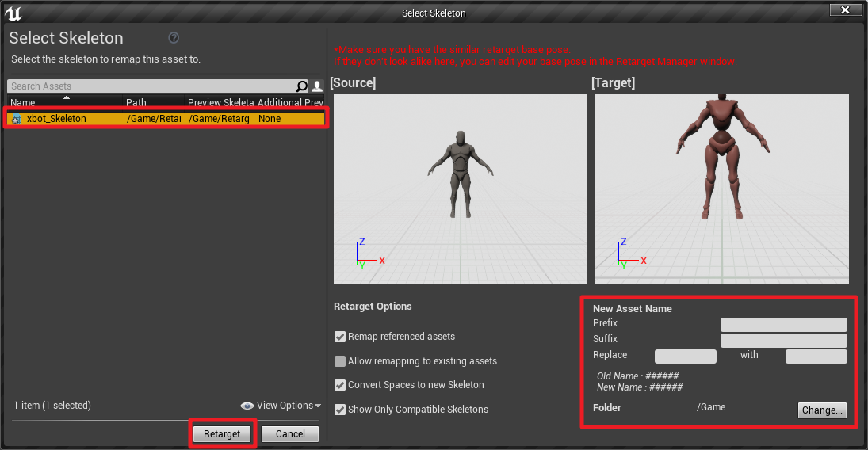
Task: Toggle Remap referenced assets checkbox
Action: 340,337
